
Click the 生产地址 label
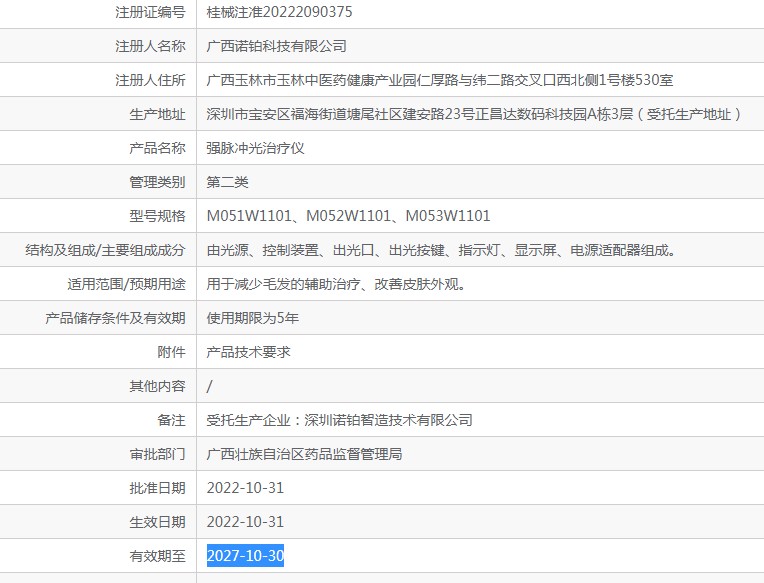pos(157,114)
